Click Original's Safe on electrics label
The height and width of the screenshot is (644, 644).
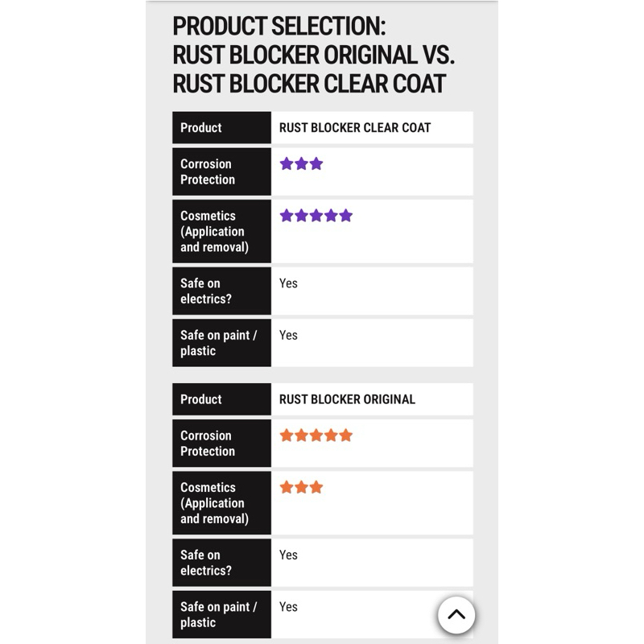coord(205,562)
